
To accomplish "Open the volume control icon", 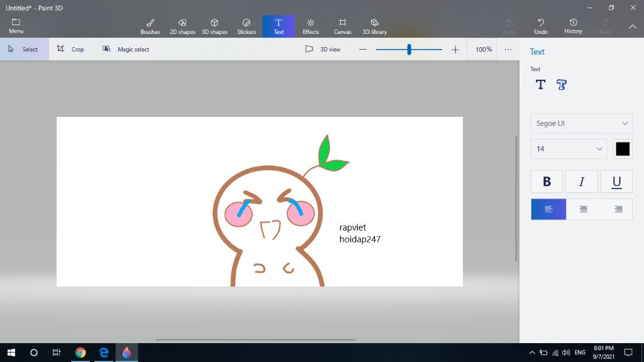I will (566, 353).
